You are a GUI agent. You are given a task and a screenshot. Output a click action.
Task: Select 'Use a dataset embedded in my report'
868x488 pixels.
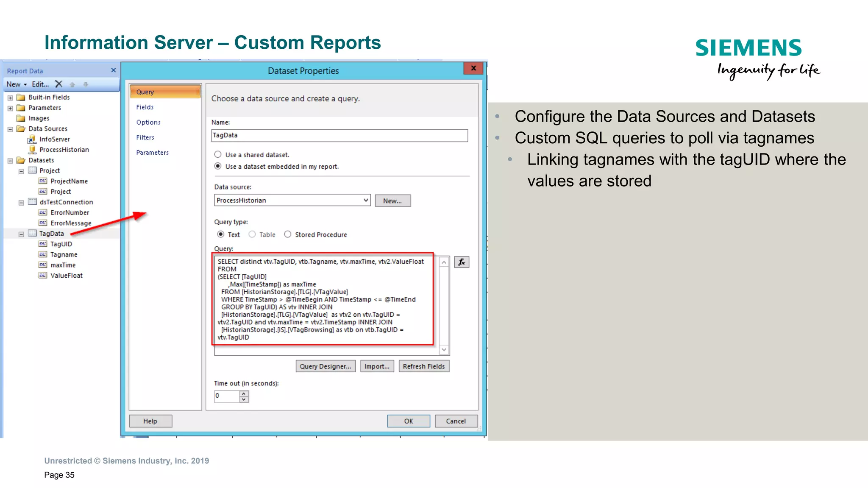(218, 166)
